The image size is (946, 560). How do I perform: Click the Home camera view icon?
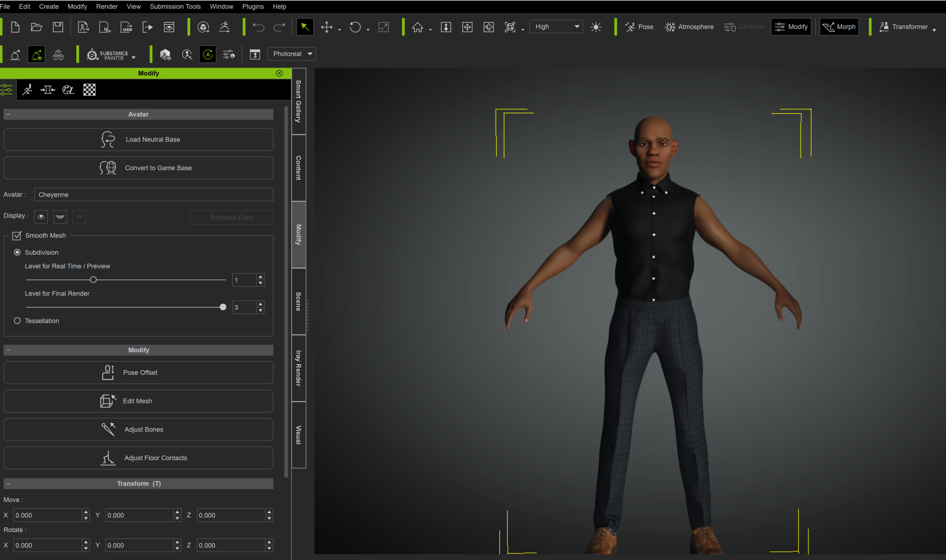(417, 27)
